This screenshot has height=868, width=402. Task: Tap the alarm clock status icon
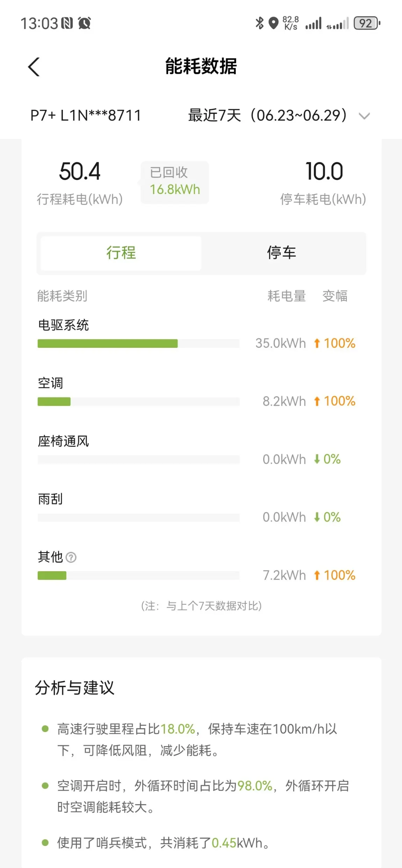(x=84, y=23)
